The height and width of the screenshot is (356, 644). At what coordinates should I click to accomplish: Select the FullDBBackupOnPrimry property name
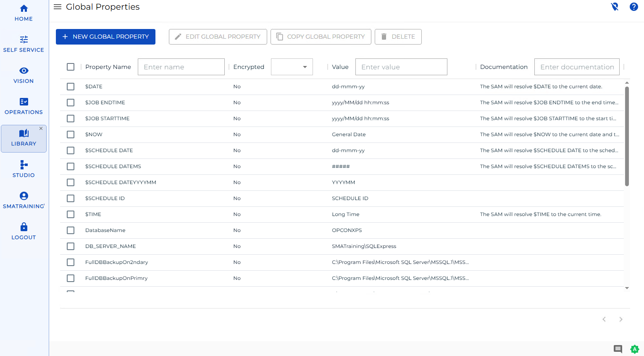click(116, 278)
